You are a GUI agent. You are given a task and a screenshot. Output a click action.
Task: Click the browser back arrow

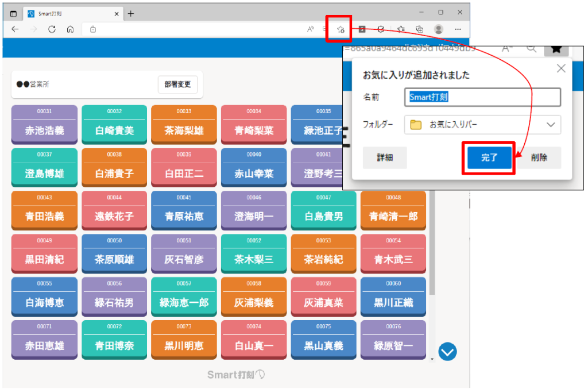(x=15, y=29)
